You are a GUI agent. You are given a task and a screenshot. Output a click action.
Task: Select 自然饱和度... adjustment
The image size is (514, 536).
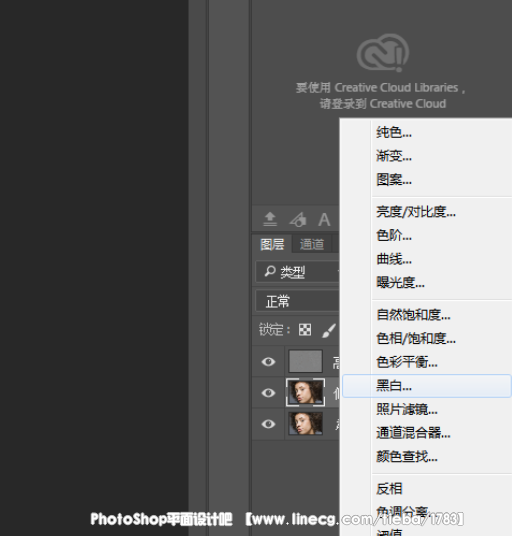pyautogui.click(x=426, y=315)
